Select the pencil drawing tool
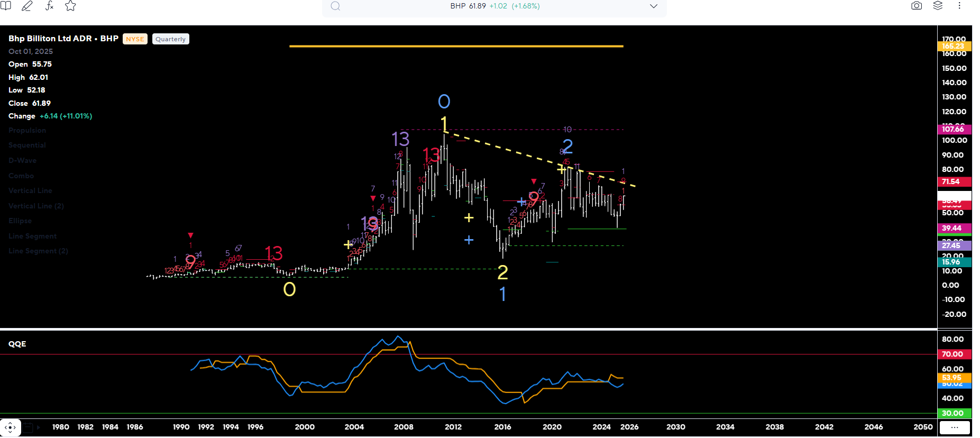Viewport: 980px width, 438px height. (27, 6)
